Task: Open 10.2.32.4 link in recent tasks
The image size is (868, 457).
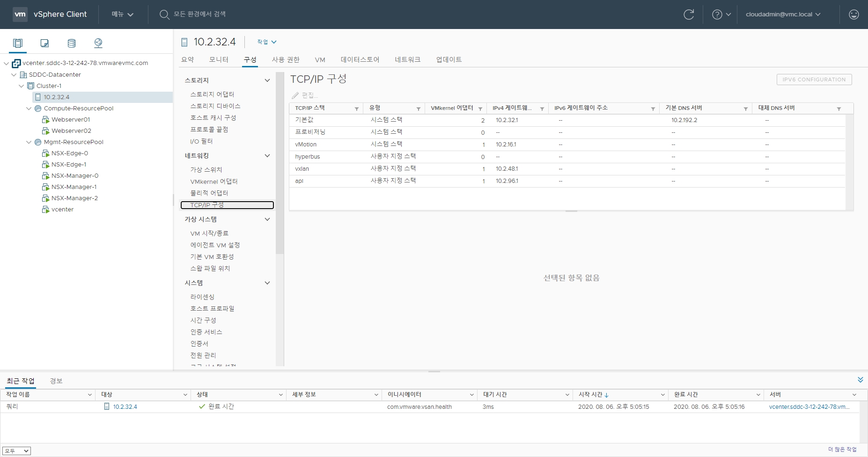Action: coord(125,407)
